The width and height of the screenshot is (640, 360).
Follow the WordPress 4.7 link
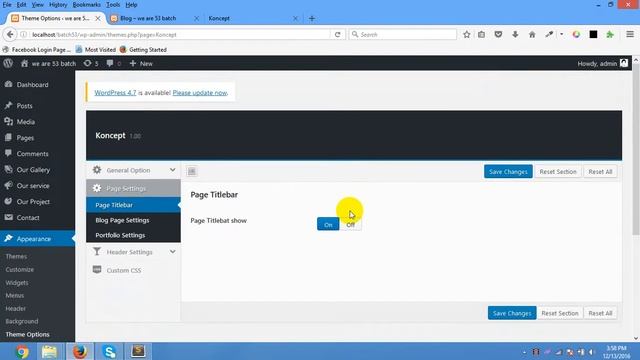point(115,93)
